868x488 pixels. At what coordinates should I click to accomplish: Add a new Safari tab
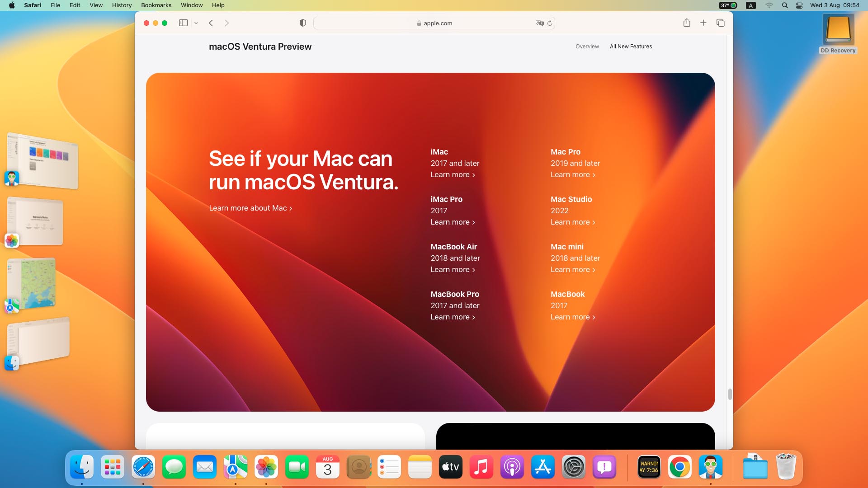click(x=703, y=23)
